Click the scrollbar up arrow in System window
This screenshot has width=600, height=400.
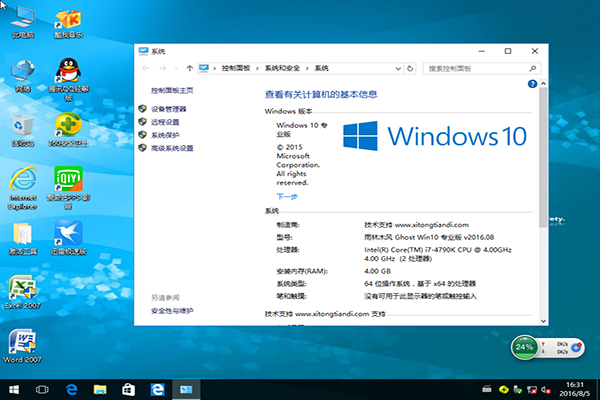543,83
